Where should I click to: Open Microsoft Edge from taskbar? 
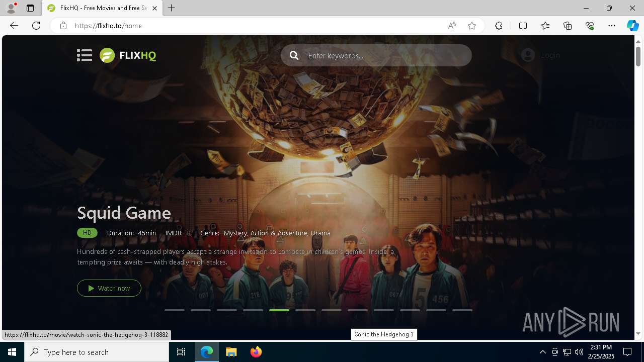pos(207,352)
